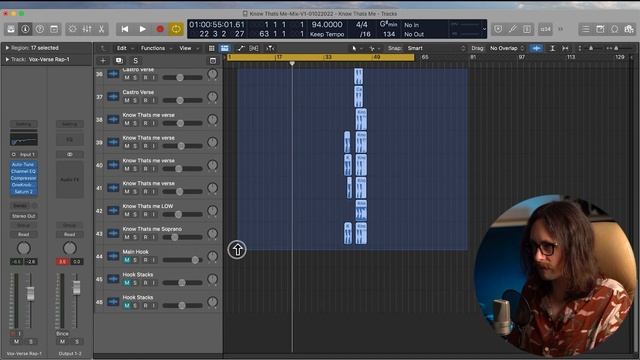This screenshot has height=360, width=640.
Task: Open the View menu in tracks area
Action: (x=189, y=48)
